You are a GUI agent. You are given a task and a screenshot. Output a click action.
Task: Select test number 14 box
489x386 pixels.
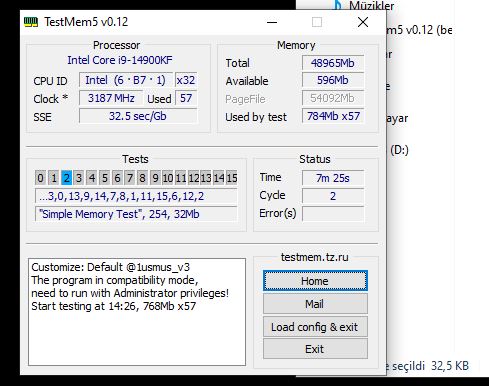click(x=219, y=178)
